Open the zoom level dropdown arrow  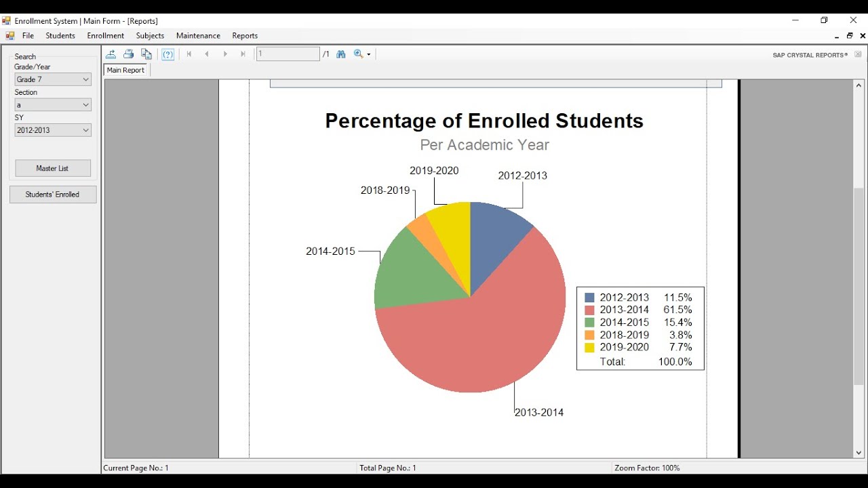click(369, 54)
